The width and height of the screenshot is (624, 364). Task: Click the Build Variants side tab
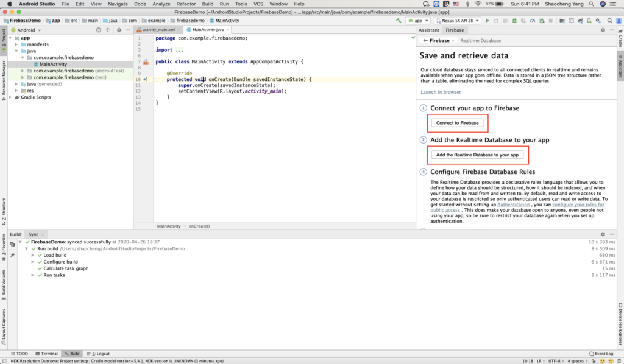pyautogui.click(x=4, y=284)
